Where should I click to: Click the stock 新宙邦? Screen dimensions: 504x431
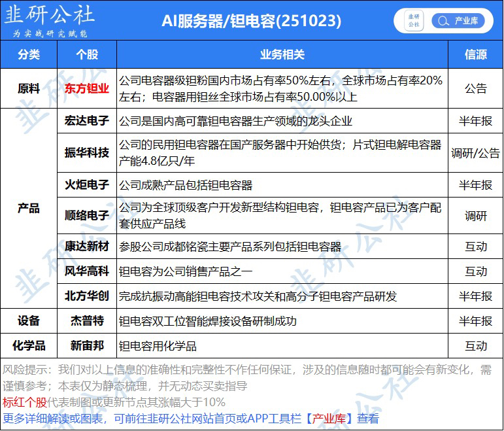tap(87, 346)
